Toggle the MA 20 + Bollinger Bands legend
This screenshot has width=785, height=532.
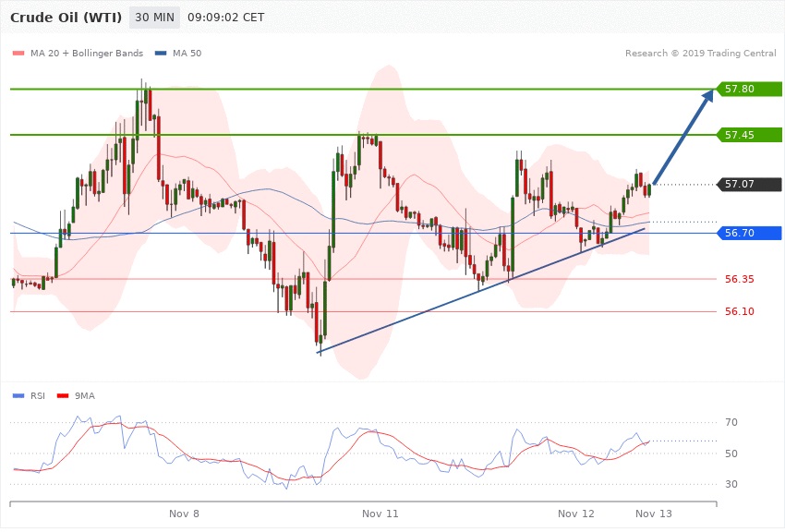84,53
